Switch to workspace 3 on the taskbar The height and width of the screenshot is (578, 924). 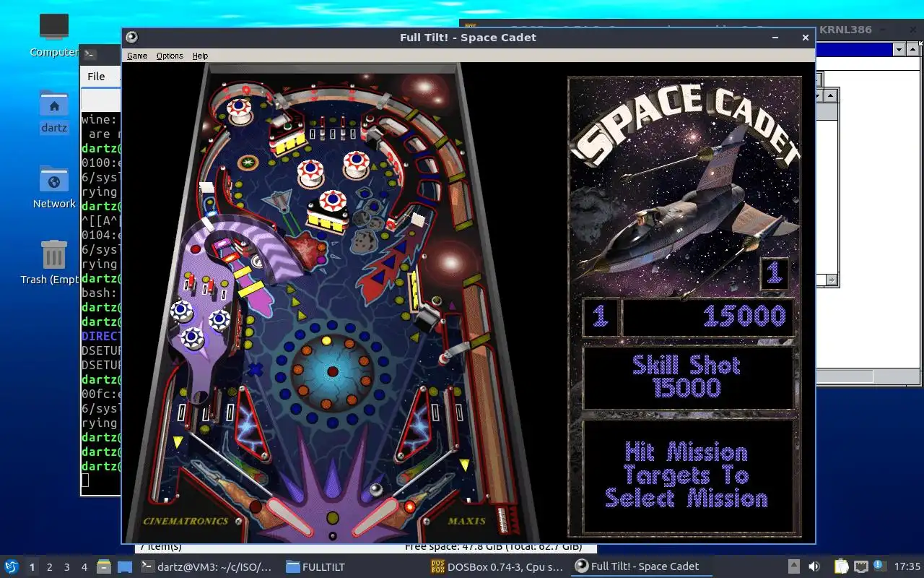(66, 567)
